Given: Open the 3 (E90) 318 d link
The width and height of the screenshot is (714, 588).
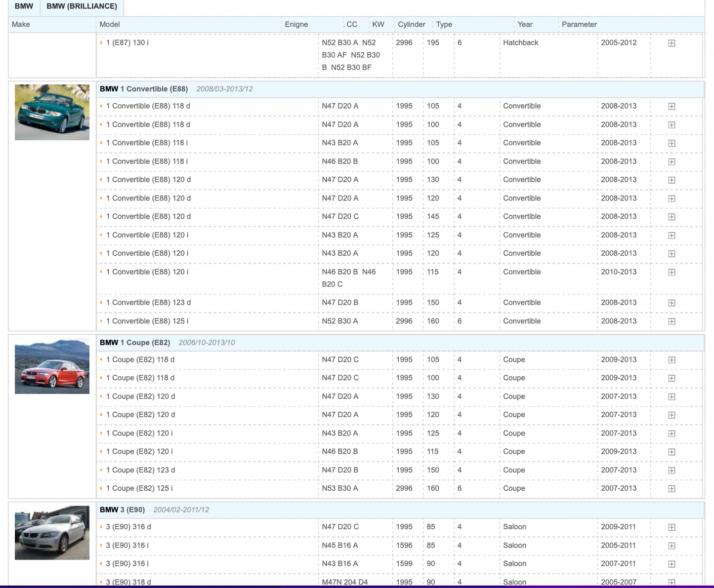Looking at the screenshot, I should 128,582.
